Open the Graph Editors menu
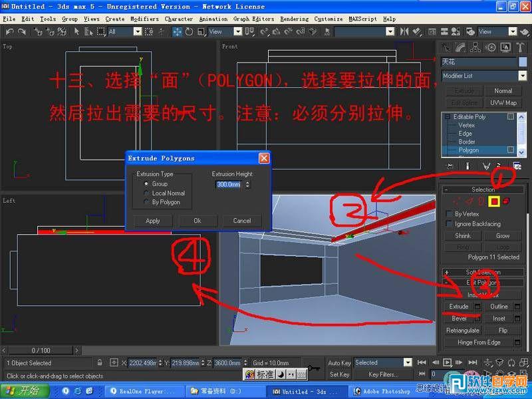Image resolution: width=532 pixels, height=399 pixels. (x=253, y=19)
